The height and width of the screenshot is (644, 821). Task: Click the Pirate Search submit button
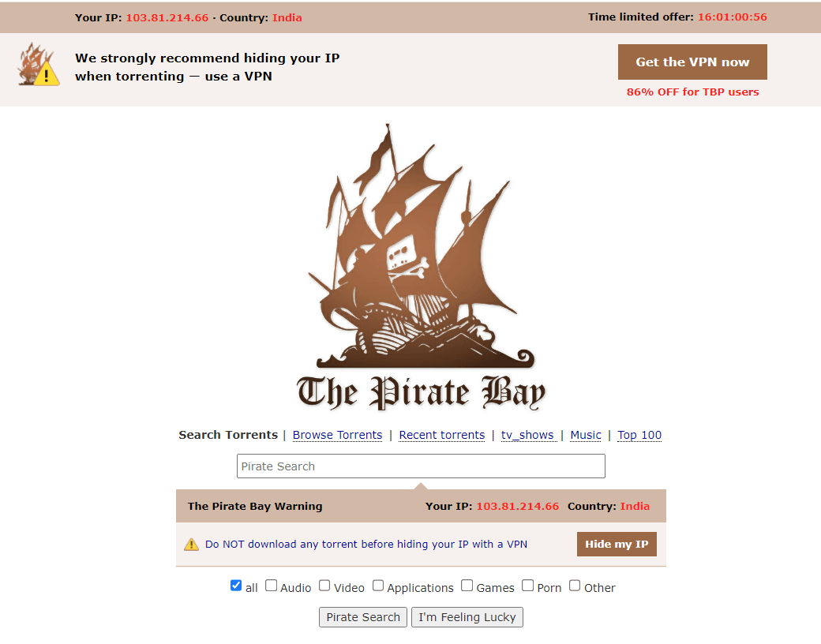click(363, 617)
